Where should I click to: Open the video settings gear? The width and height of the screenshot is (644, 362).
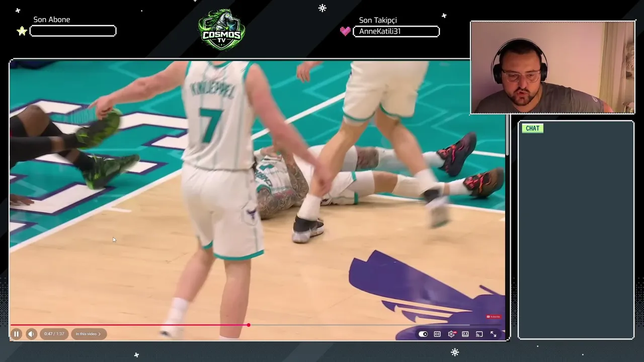click(451, 334)
